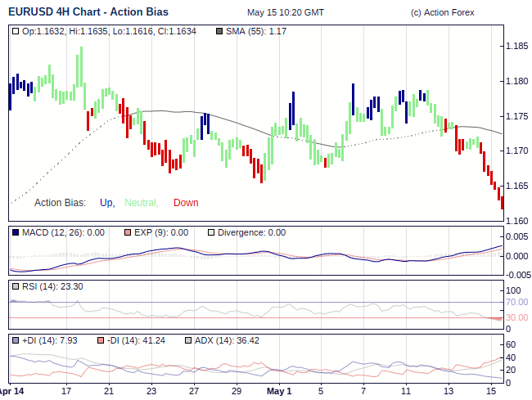Click the '+DI (14): 7.93' label
The image size is (532, 400).
coord(50,340)
